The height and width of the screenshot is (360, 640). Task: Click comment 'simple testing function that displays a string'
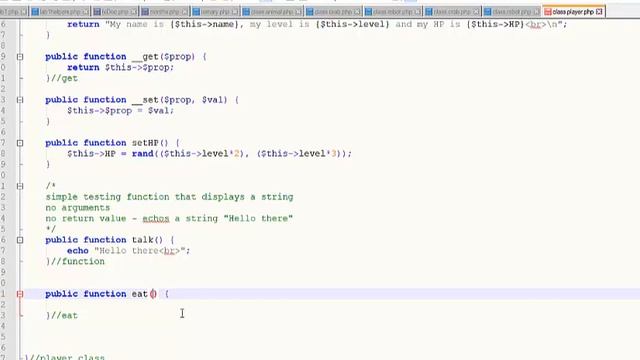click(169, 197)
